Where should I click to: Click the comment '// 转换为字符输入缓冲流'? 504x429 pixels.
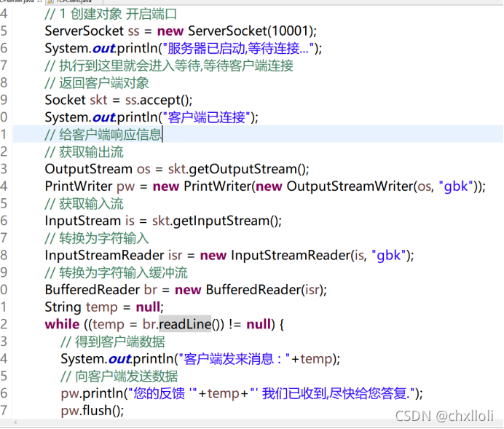pos(116,273)
